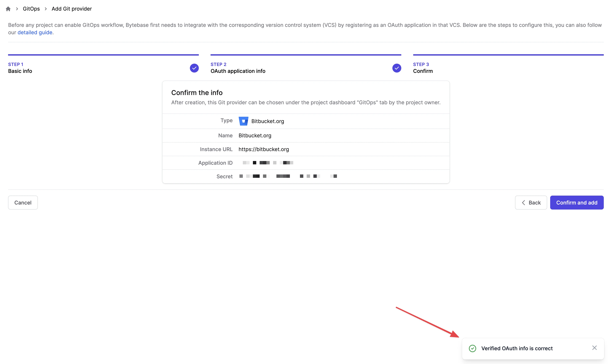This screenshot has height=364, width=611.
Task: Click the blurred Application ID value
Action: tap(268, 163)
